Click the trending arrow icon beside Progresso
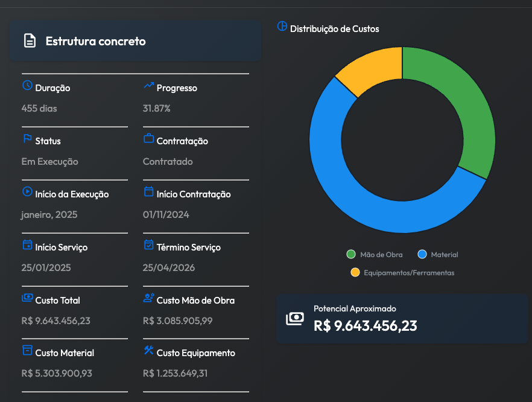 pos(149,86)
